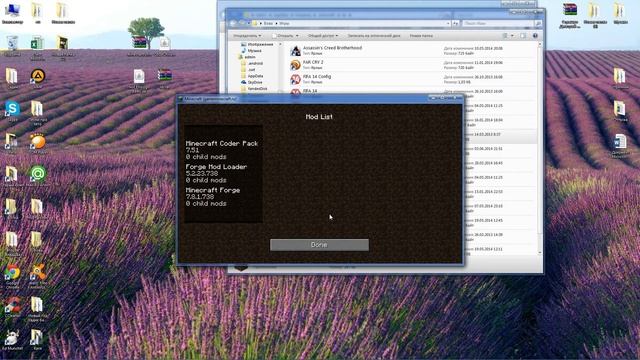Screen dimensions: 640x360
Task: Open the view options dropdown arrow
Action: click(x=513, y=36)
